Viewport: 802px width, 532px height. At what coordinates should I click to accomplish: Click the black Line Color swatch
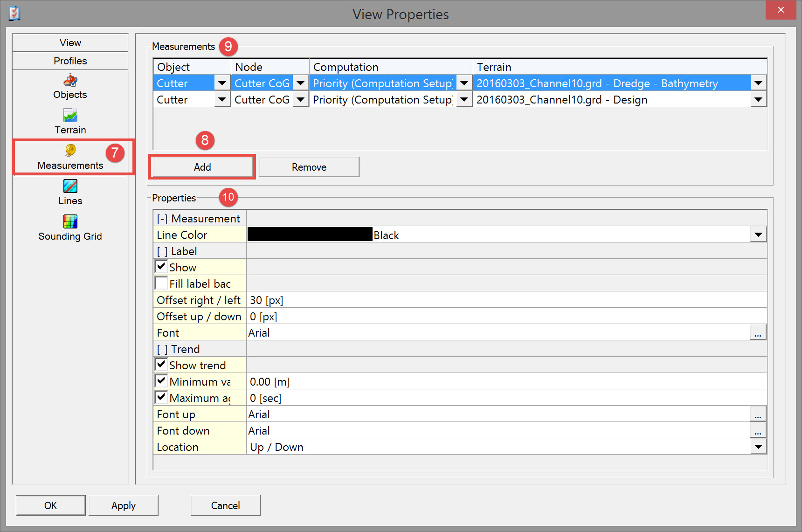(x=310, y=235)
